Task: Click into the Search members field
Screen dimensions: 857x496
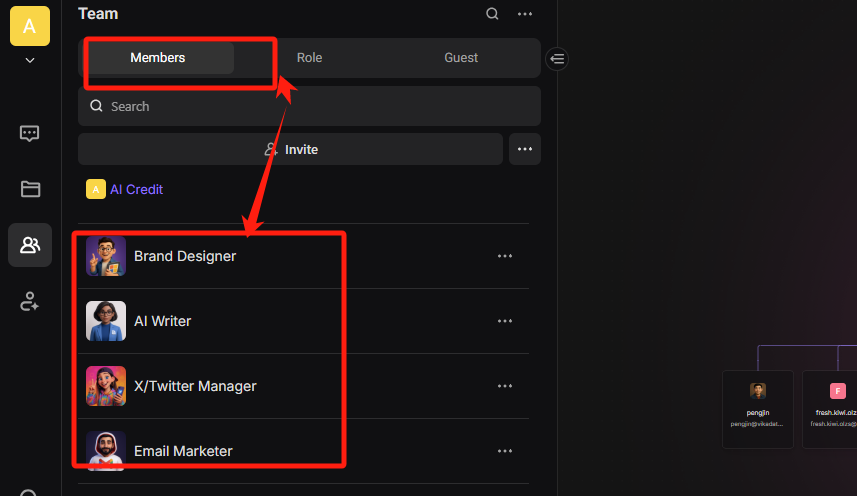Action: [309, 106]
